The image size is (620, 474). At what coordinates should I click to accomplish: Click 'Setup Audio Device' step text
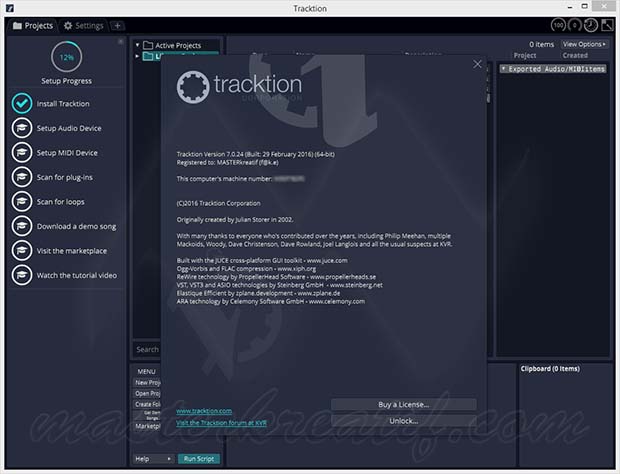tap(69, 128)
